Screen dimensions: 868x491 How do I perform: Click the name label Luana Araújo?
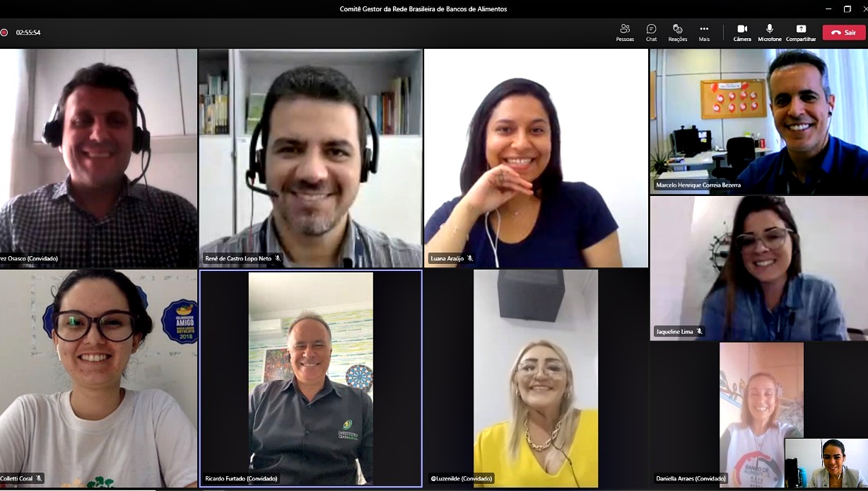coord(447,259)
